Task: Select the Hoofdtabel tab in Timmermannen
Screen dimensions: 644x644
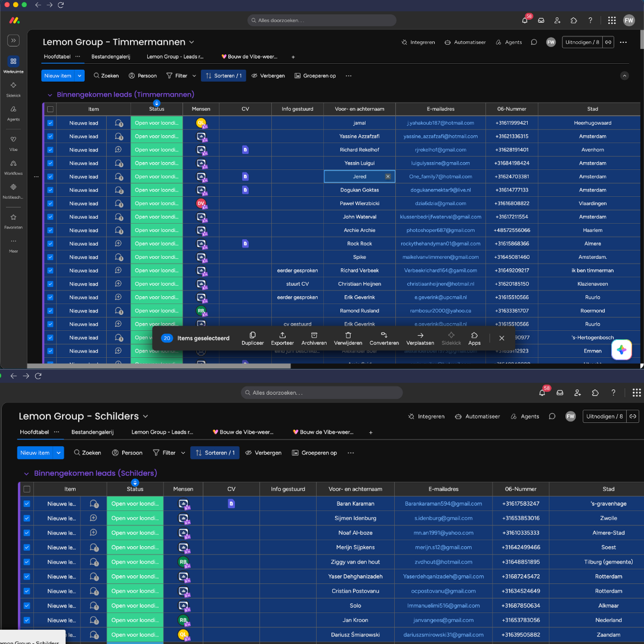Action: 57,57
